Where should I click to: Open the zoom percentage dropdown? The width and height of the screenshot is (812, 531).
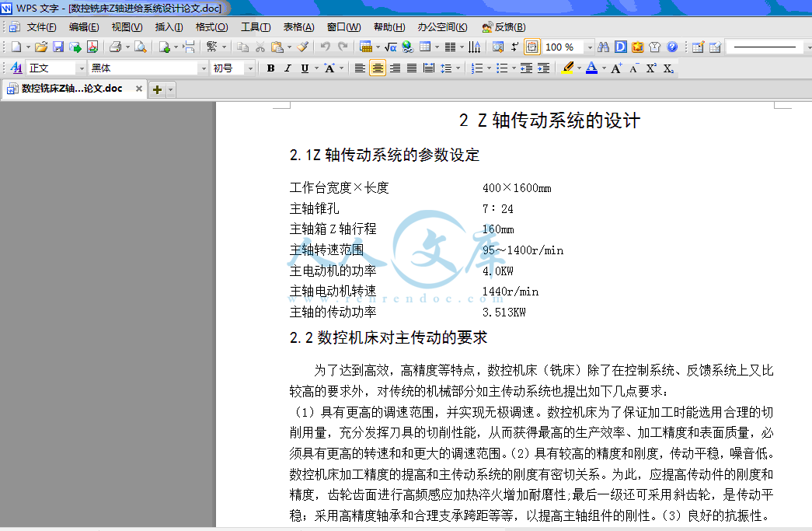point(589,47)
